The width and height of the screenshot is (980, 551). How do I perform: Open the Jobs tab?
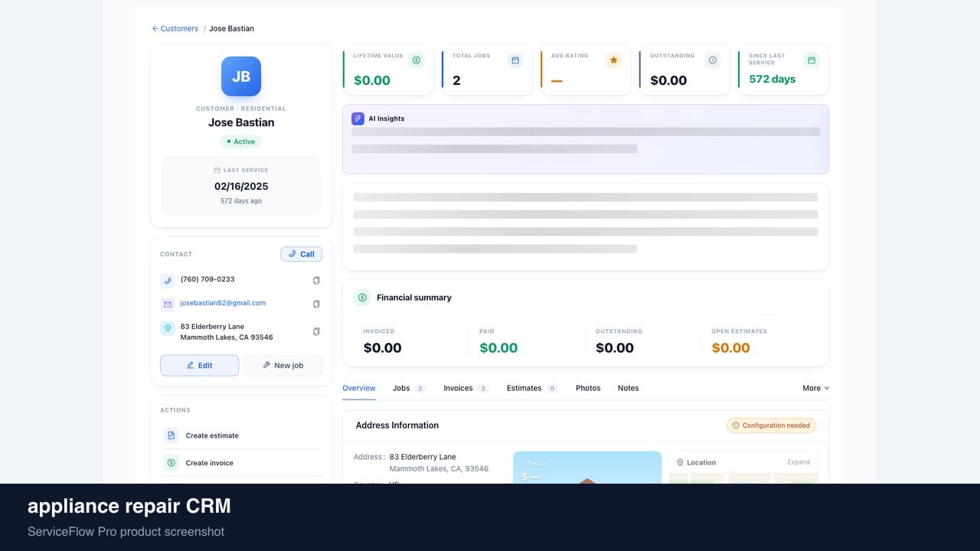[409, 388]
